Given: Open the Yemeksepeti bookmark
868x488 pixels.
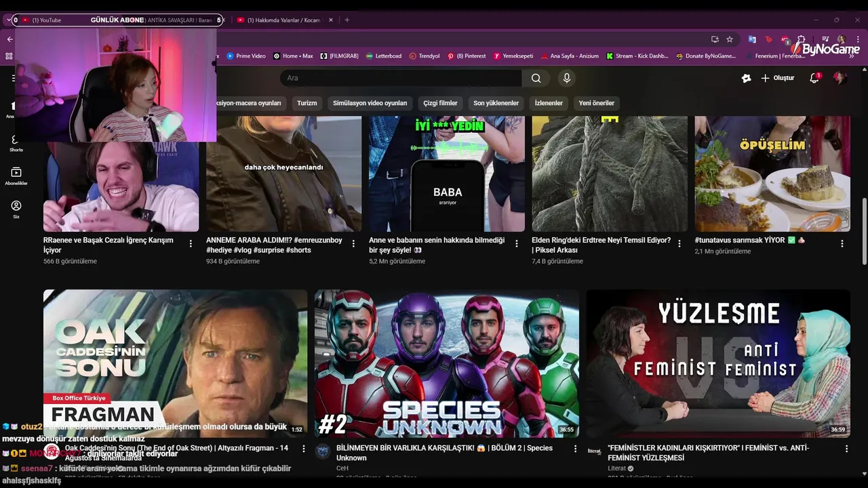Looking at the screenshot, I should click(x=513, y=56).
